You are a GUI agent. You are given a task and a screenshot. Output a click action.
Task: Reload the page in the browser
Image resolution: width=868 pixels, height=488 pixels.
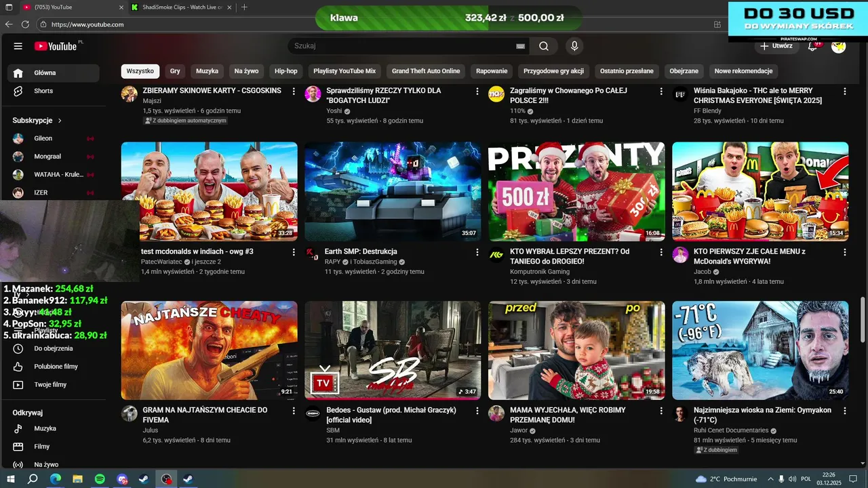(25, 24)
